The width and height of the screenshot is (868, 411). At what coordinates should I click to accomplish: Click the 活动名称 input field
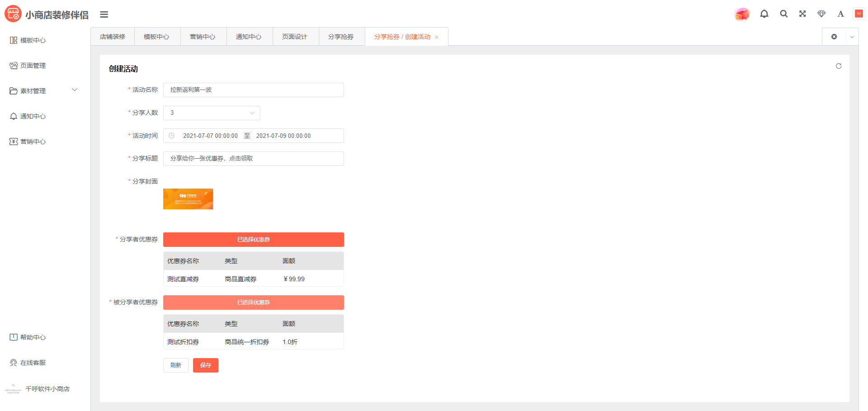254,90
